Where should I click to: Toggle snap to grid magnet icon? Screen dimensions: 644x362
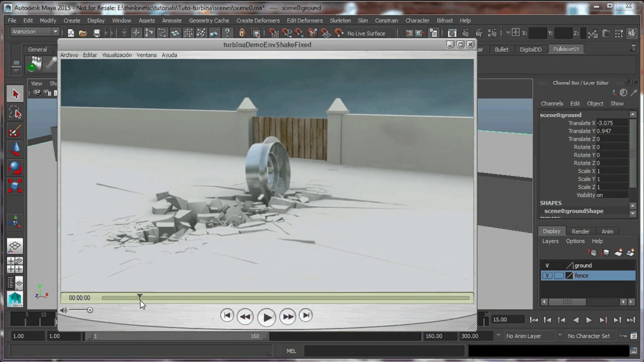coord(273,33)
